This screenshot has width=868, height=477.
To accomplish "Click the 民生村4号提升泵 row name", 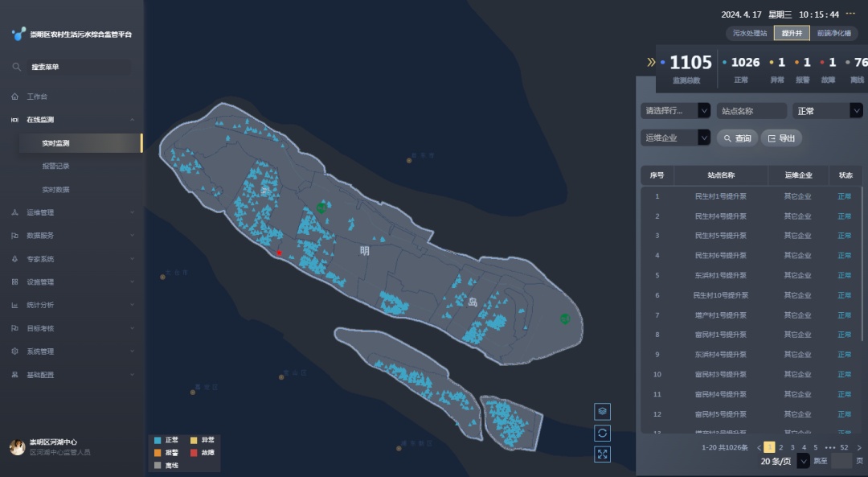I will [x=721, y=216].
